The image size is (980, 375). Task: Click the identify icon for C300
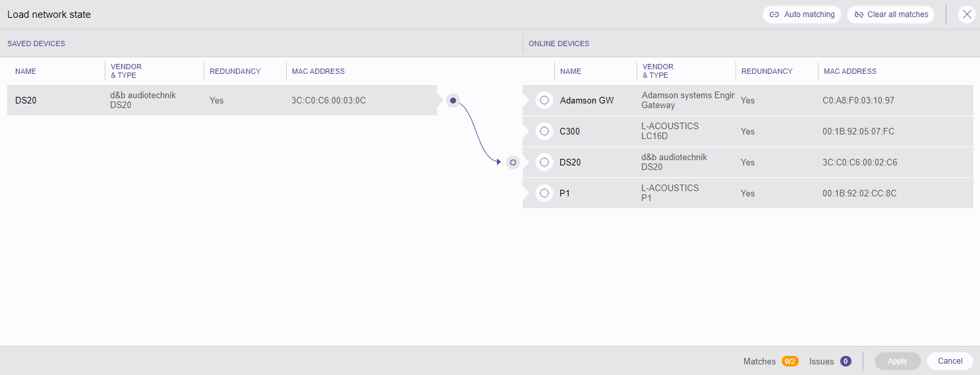pos(544,131)
